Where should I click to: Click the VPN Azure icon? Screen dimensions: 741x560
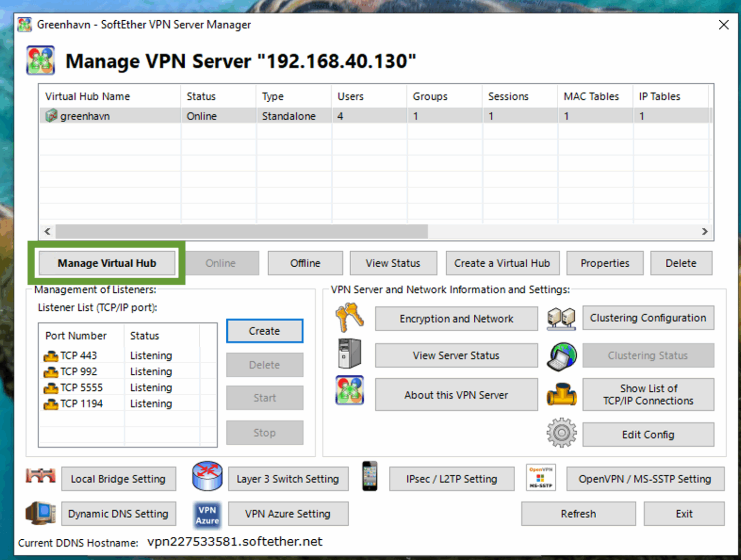[x=206, y=514]
